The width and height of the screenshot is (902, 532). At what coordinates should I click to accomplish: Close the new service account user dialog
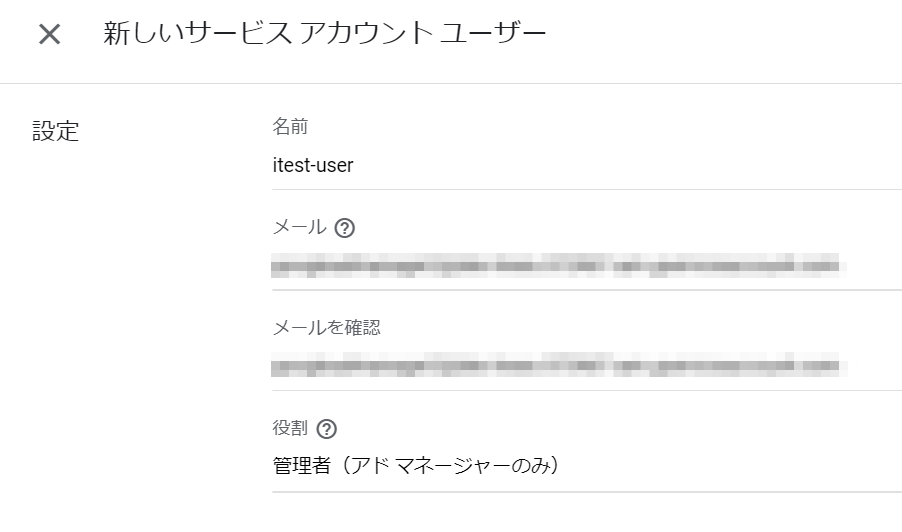49,35
